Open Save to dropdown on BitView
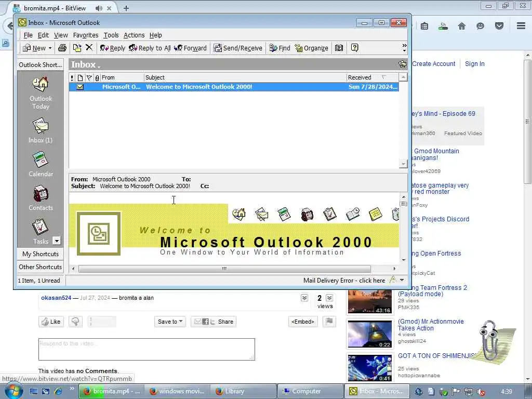 click(170, 322)
